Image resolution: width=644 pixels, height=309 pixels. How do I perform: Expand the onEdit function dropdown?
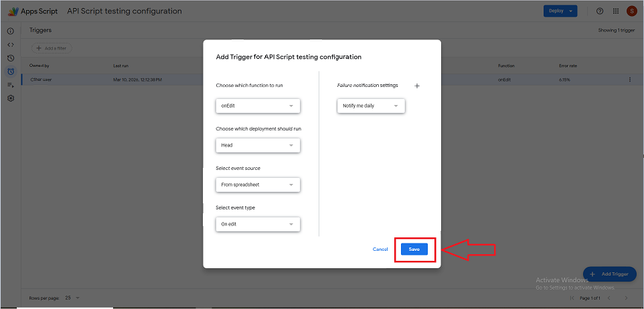tap(258, 106)
